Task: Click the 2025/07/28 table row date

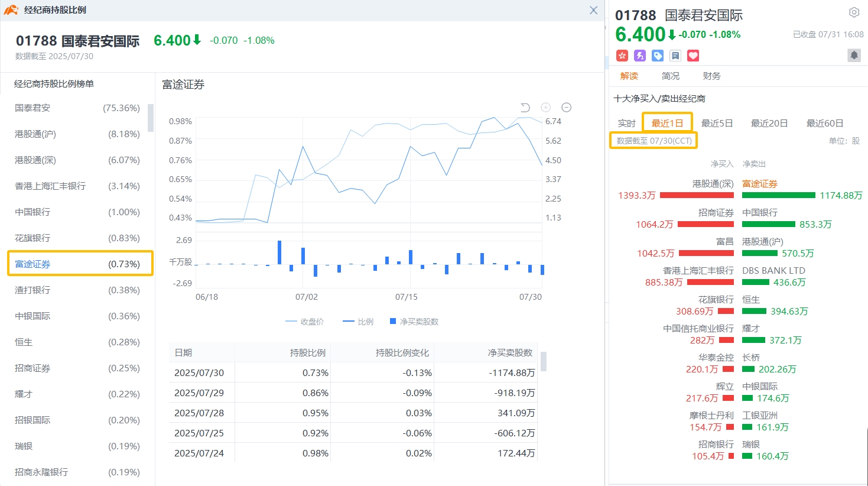Action: pyautogui.click(x=199, y=413)
